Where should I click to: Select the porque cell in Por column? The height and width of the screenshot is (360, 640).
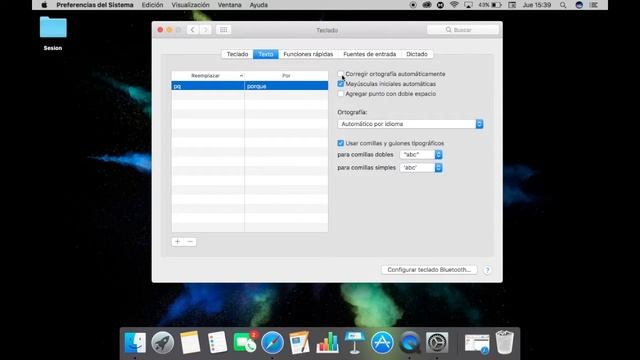point(286,86)
